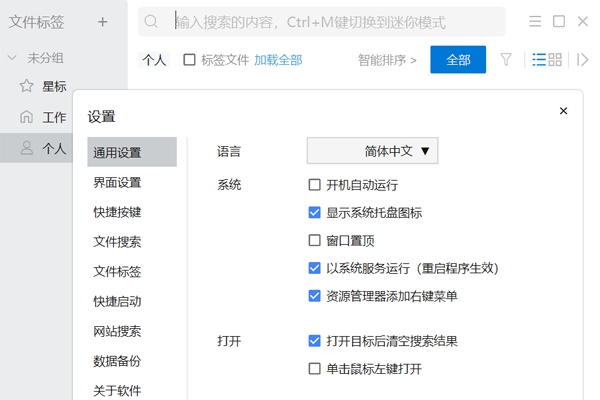
Task: Enable 开机自动运行 checkbox
Action: tap(315, 185)
